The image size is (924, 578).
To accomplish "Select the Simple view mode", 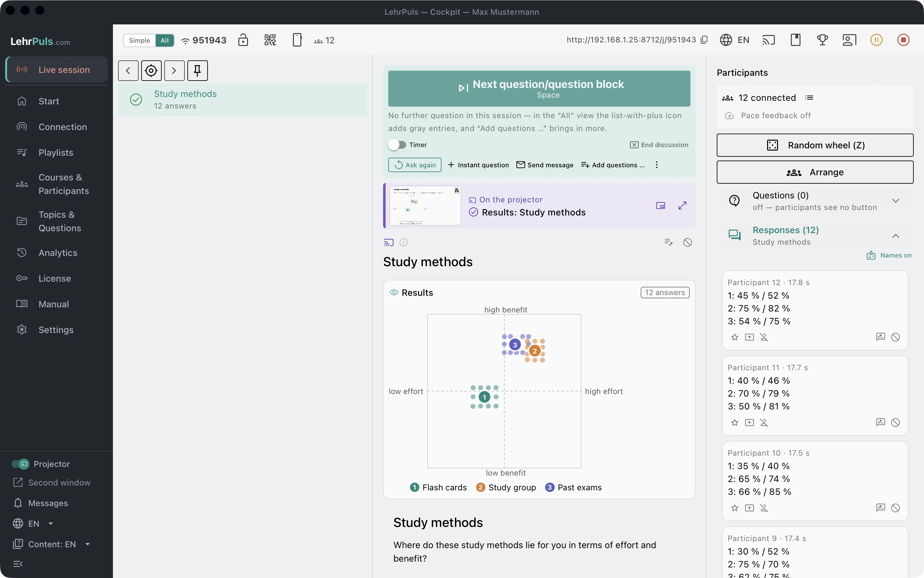I will pyautogui.click(x=139, y=40).
